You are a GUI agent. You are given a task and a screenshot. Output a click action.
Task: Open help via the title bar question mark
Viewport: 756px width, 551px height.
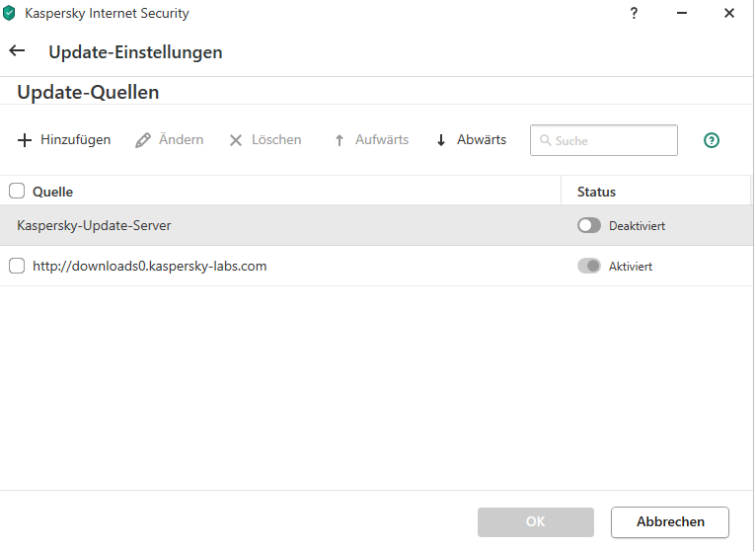634,13
